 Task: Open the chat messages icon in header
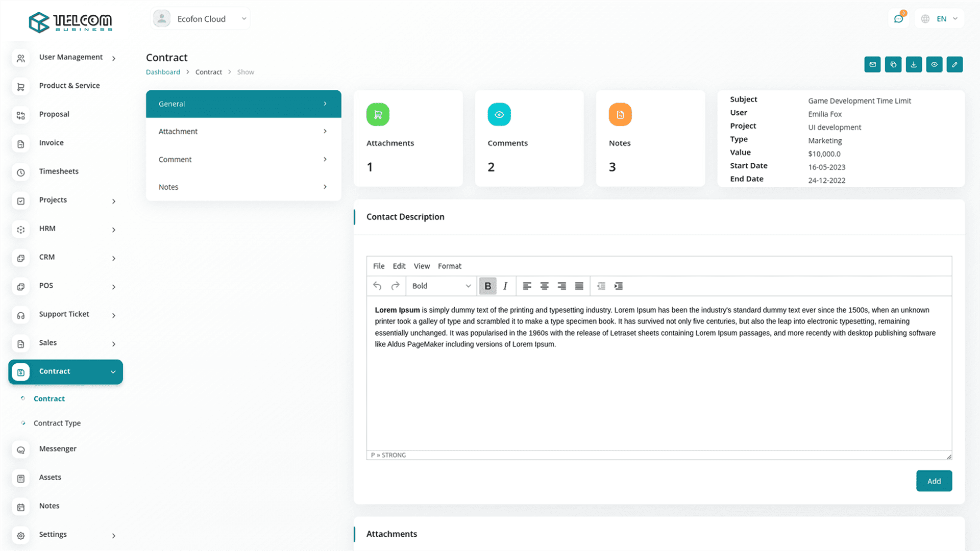click(898, 19)
